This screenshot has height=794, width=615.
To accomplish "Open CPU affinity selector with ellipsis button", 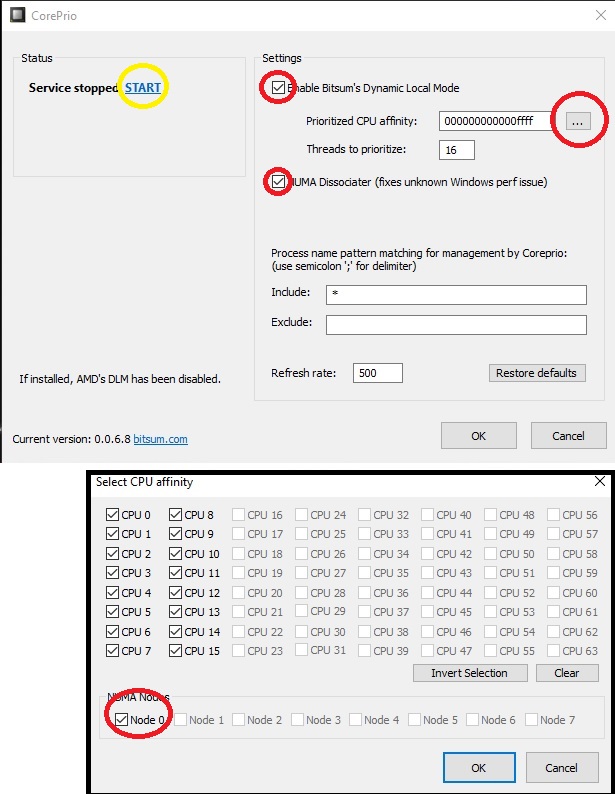I will [x=578, y=122].
